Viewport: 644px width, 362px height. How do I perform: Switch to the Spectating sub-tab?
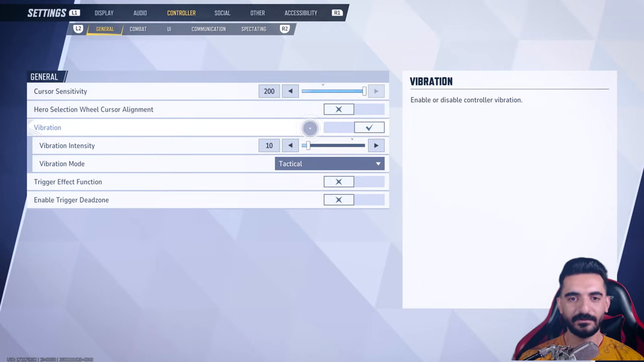254,29
